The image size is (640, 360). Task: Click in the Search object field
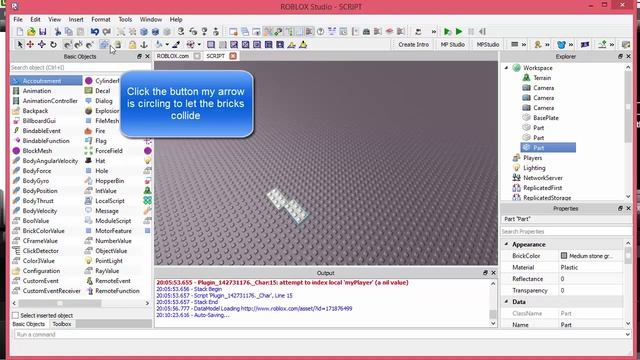click(80, 67)
